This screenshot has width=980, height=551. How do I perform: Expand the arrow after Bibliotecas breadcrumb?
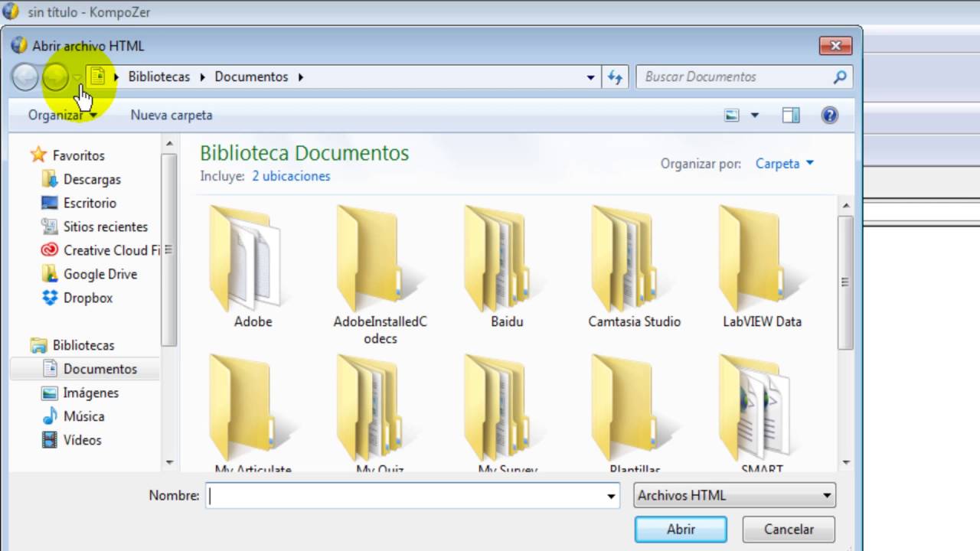(203, 77)
